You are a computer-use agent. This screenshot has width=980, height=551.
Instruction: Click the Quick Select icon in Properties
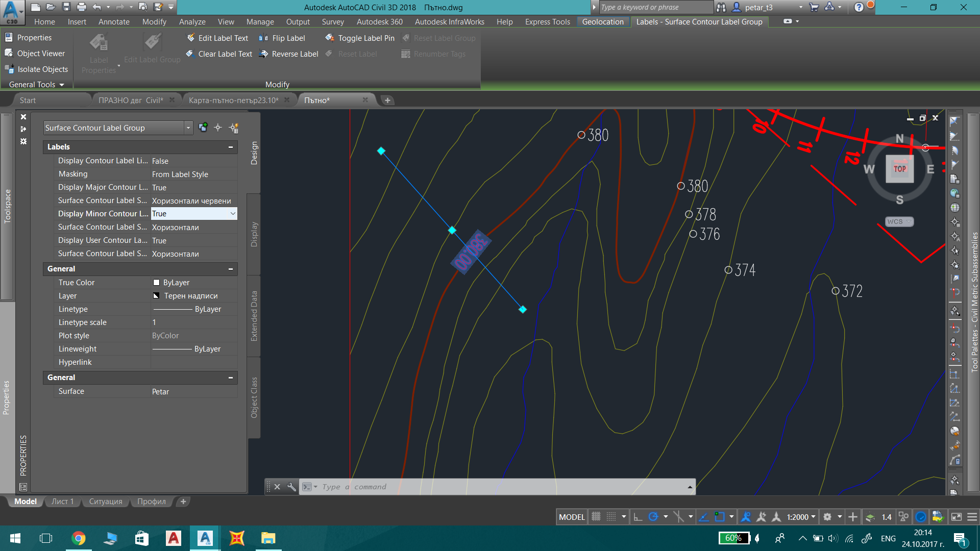click(234, 128)
